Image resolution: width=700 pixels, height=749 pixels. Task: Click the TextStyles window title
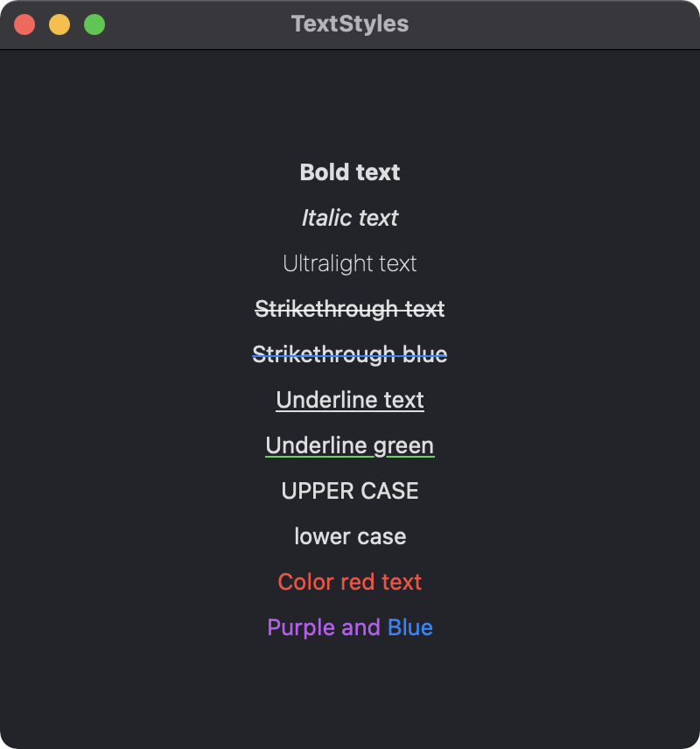350,24
